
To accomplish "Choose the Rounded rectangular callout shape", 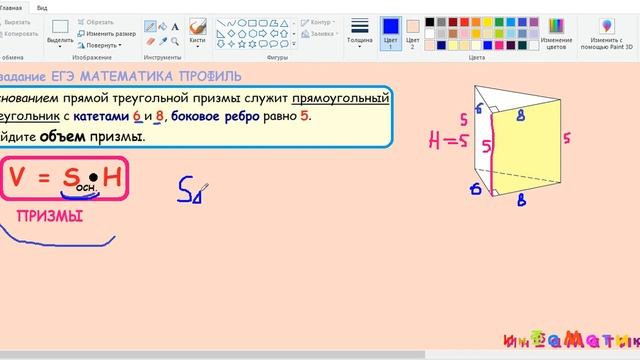I will click(x=263, y=44).
